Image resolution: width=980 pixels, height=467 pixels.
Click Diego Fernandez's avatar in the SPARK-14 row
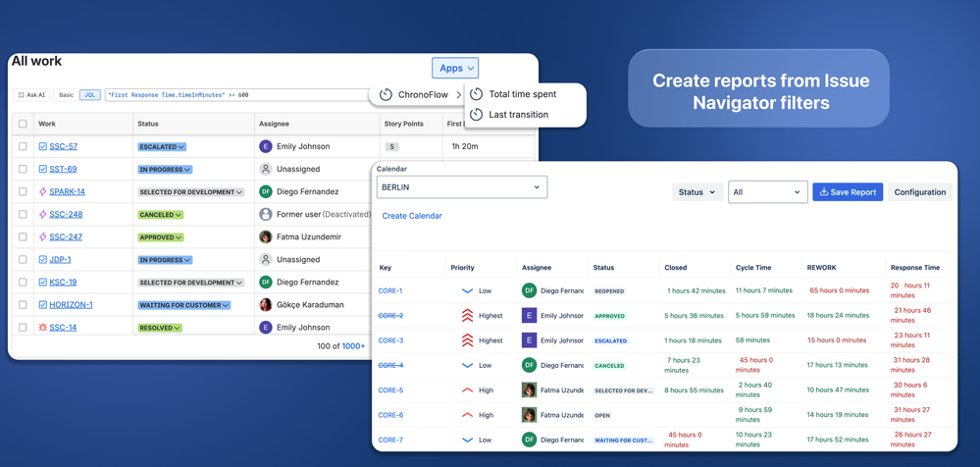[266, 192]
